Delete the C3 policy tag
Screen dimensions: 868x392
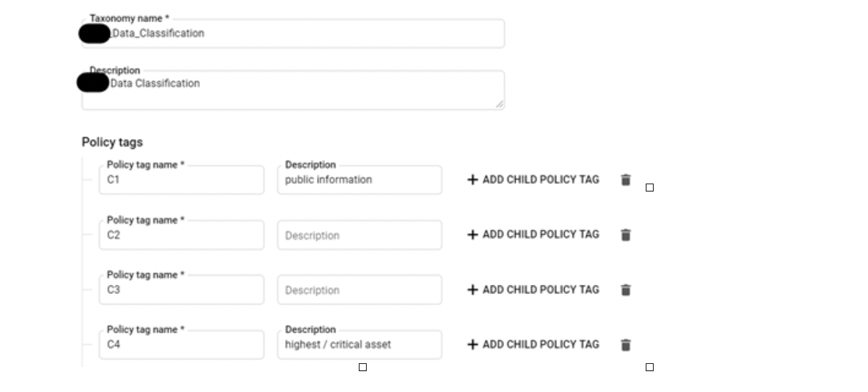coord(625,289)
